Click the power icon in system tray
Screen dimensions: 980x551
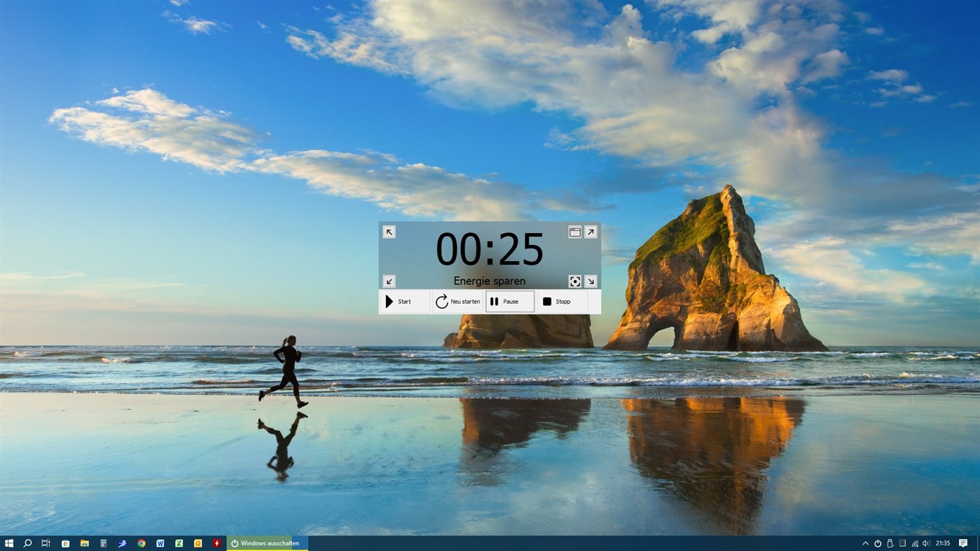pyautogui.click(x=878, y=543)
